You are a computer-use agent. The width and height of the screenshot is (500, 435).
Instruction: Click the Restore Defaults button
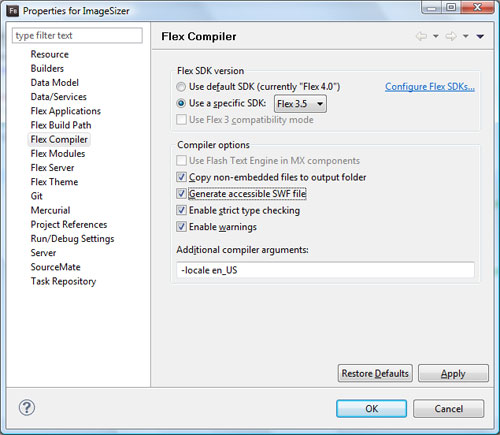click(x=375, y=373)
